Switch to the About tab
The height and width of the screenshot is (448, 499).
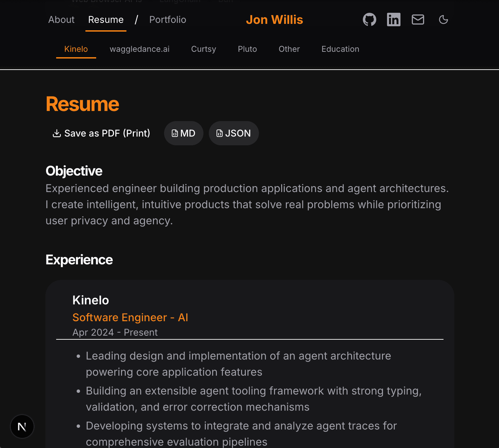click(x=61, y=20)
